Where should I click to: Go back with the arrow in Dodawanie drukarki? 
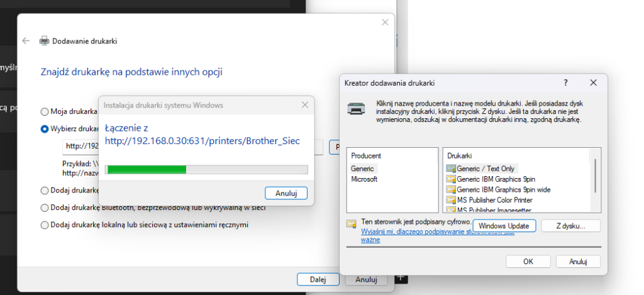26,41
